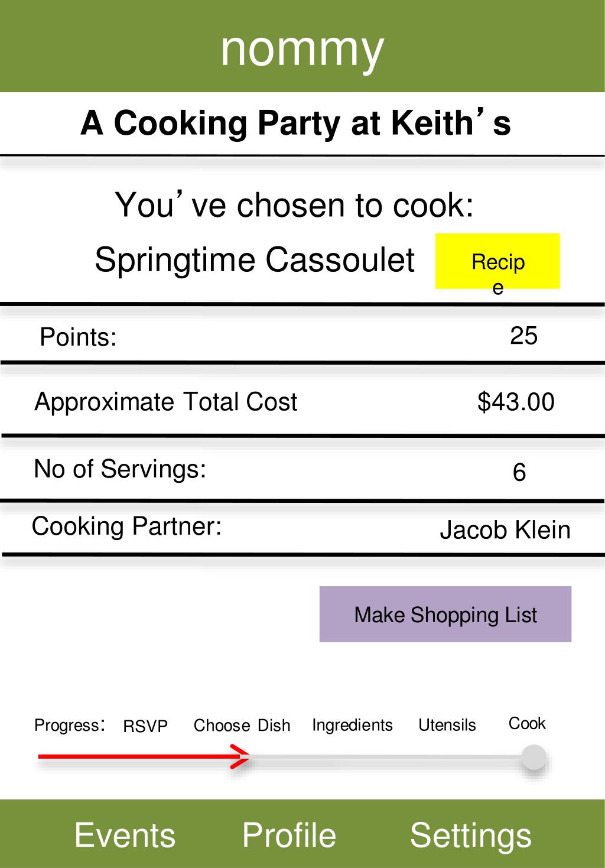
Task: Click the gray progress slider handle
Action: (x=534, y=757)
